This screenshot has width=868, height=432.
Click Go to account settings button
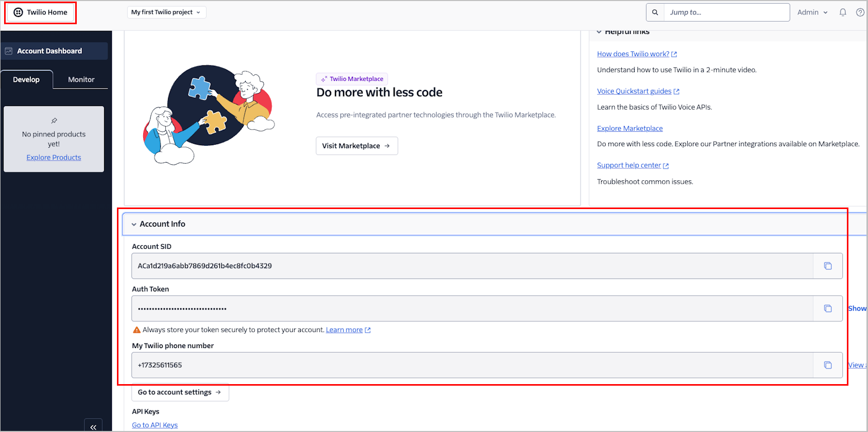pos(180,392)
